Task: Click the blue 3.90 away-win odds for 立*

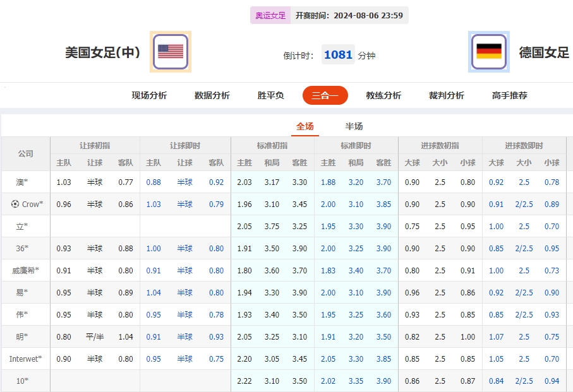Action: (384, 226)
